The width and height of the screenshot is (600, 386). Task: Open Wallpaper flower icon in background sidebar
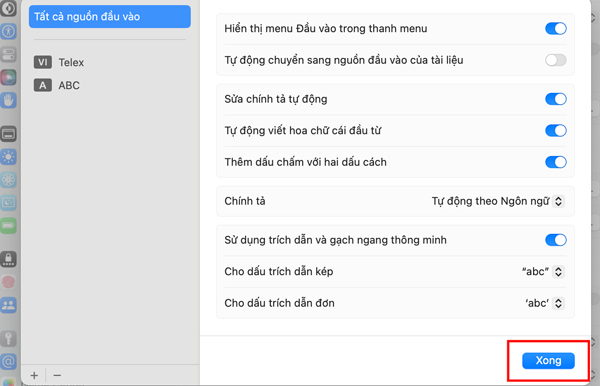coord(8,180)
